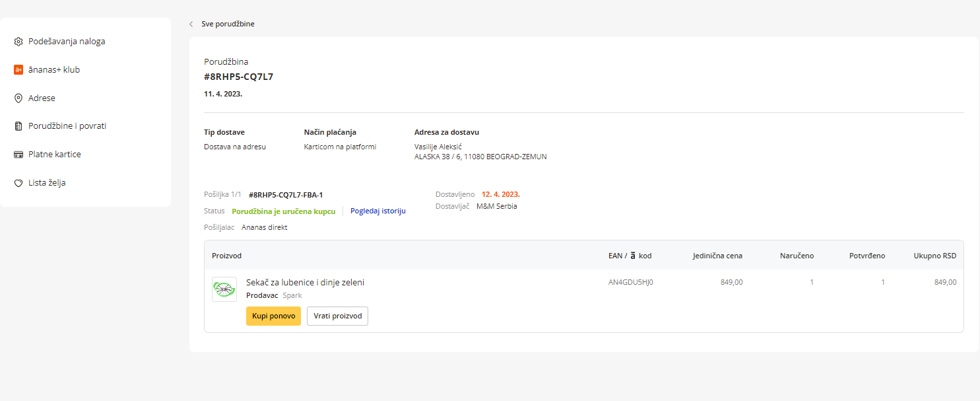
Task: Open Podešavanja naloga menu item
Action: [x=67, y=42]
